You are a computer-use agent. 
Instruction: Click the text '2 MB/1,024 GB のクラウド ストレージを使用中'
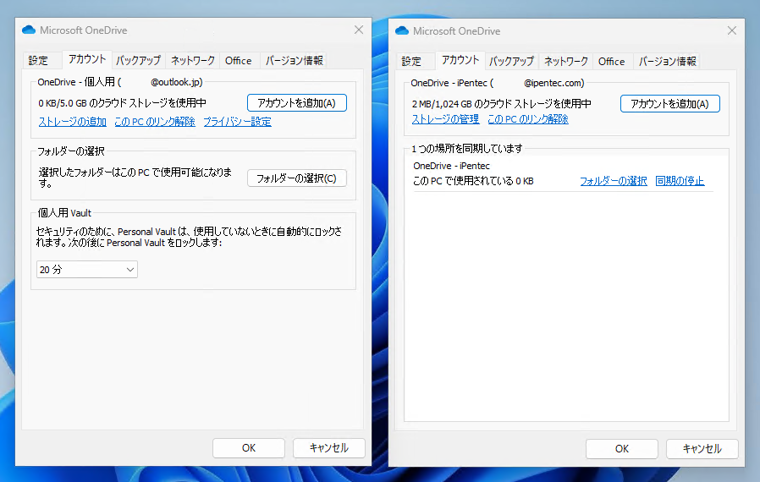pos(502,104)
